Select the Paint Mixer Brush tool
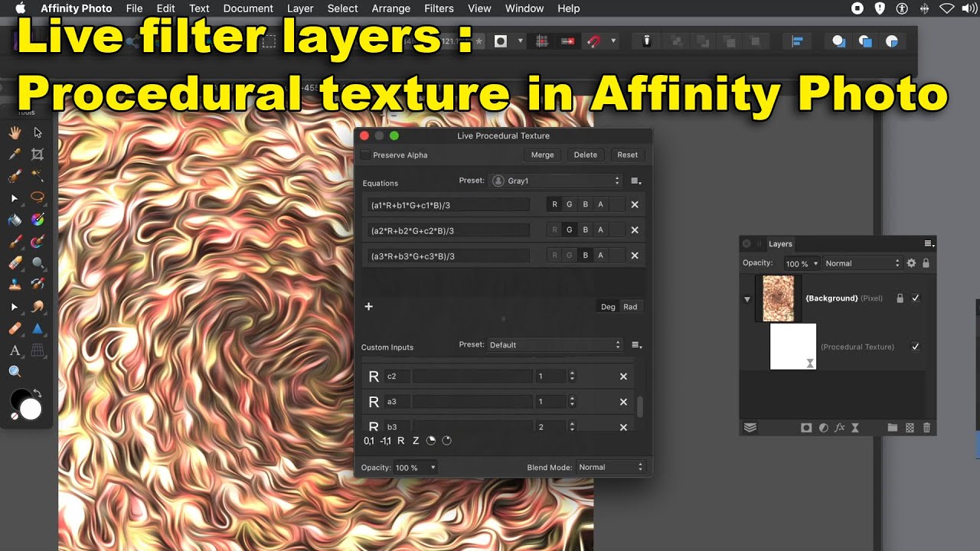This screenshot has width=980, height=551. coord(38,242)
